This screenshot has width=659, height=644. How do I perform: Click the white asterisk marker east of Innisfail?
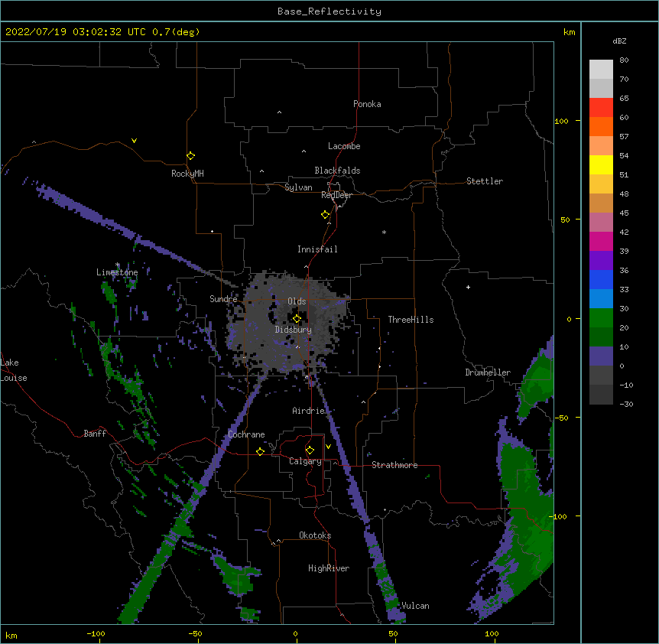tap(384, 232)
